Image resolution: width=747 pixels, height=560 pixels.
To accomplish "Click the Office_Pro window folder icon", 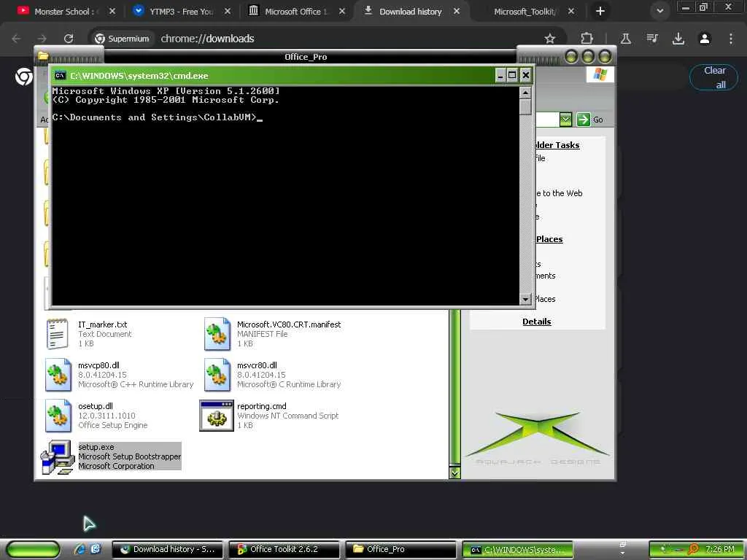I will click(x=43, y=56).
